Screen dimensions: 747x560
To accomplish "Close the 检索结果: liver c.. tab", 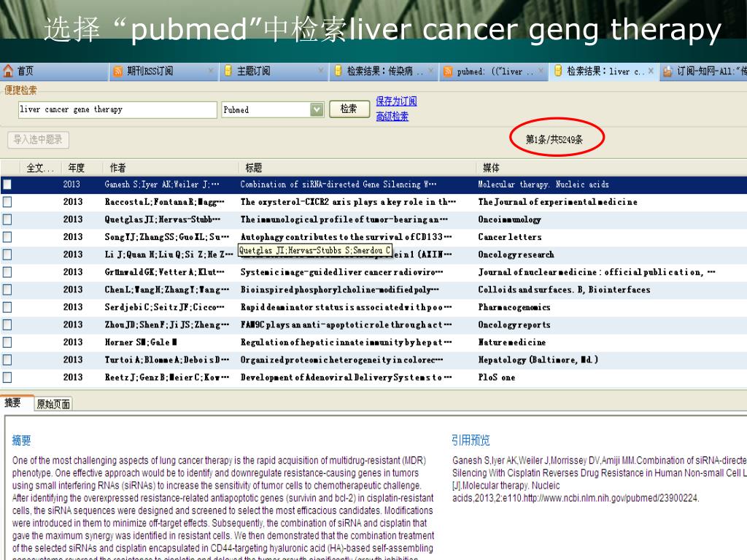I will click(651, 71).
